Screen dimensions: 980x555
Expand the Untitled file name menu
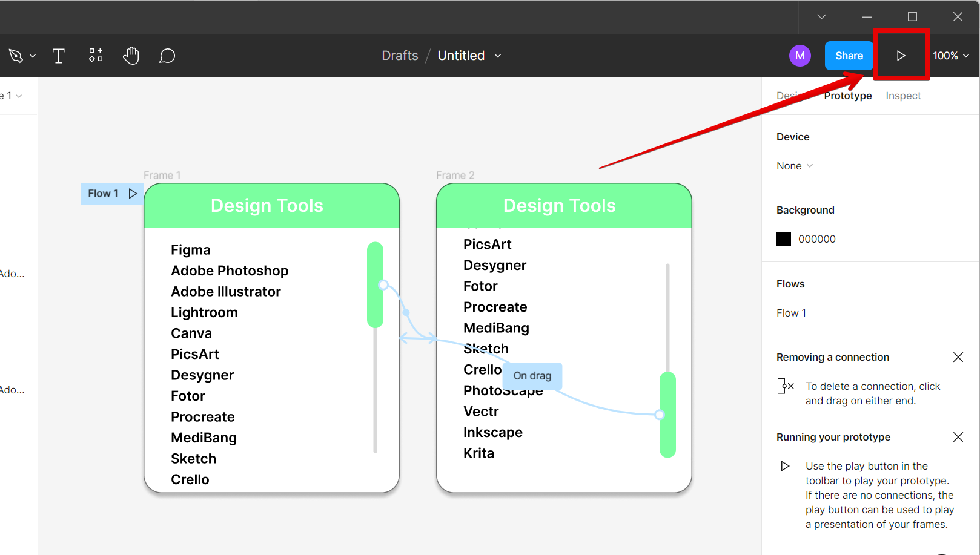[x=498, y=56]
